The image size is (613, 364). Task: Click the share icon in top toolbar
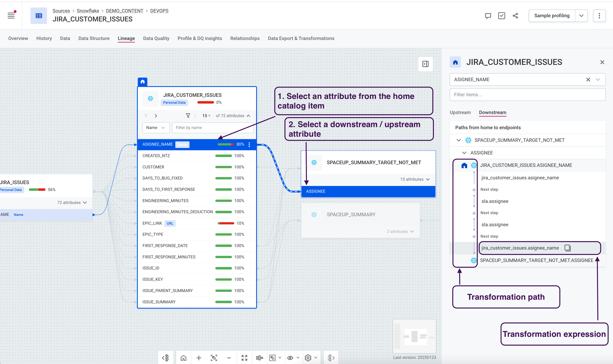(x=515, y=16)
